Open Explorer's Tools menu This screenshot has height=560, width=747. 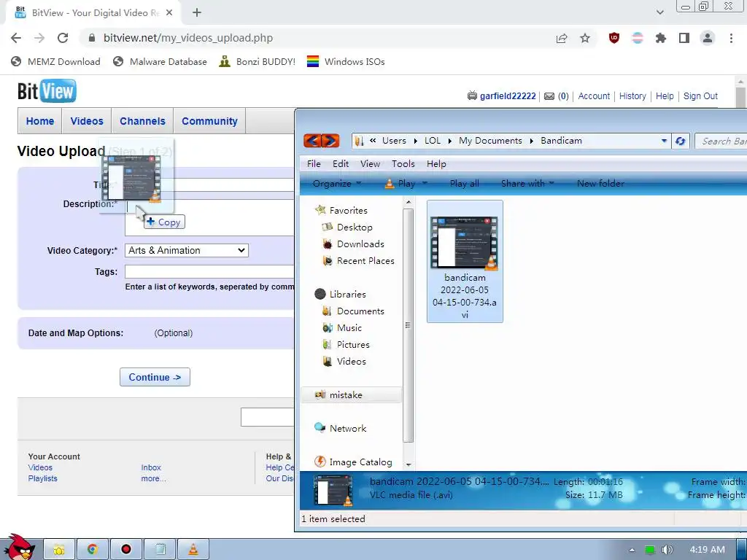[x=403, y=164]
